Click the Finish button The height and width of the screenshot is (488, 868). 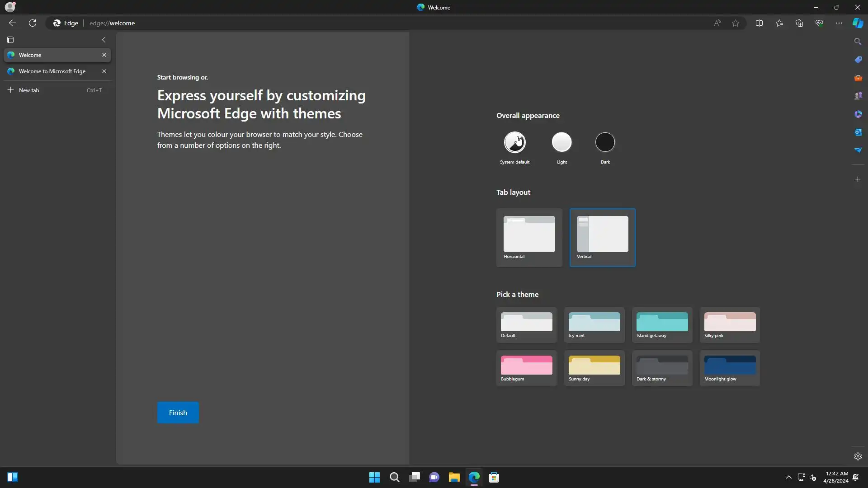178,413
